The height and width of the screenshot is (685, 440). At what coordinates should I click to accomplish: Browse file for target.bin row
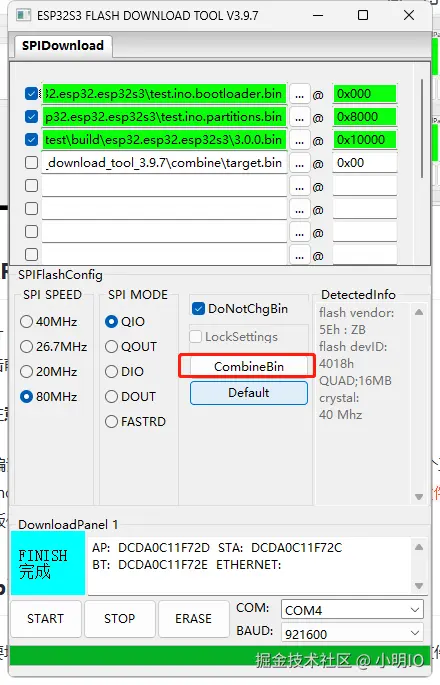[x=299, y=163]
